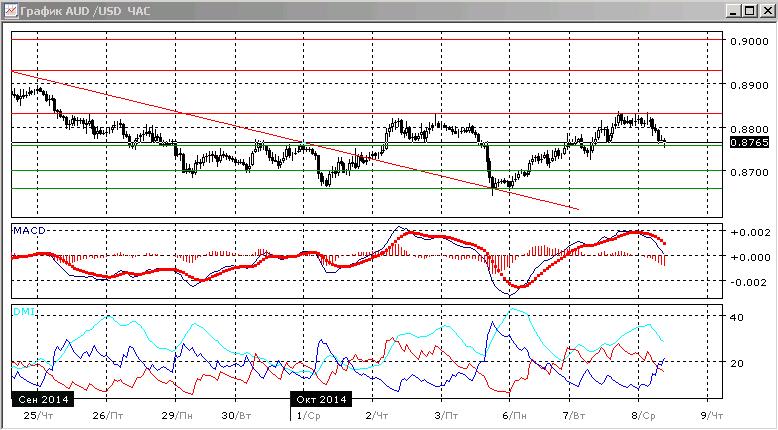778x430 pixels.
Task: Click the current price label 0.8765
Action: (749, 143)
